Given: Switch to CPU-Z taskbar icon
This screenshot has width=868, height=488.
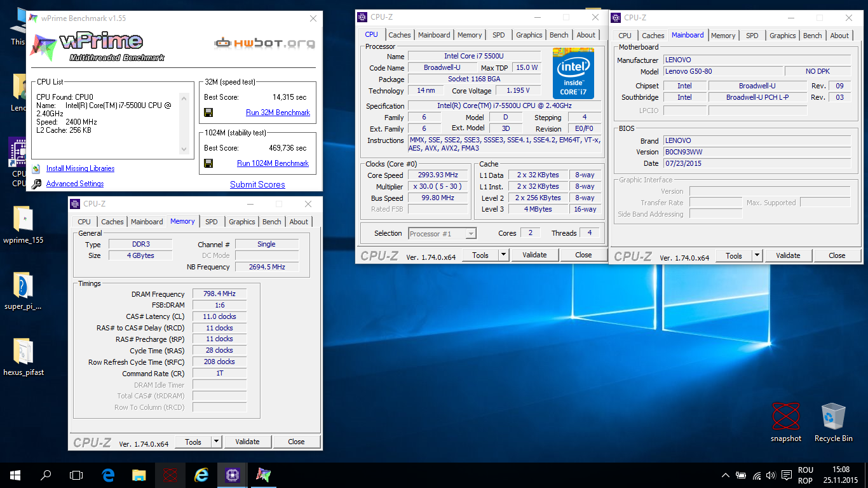Looking at the screenshot, I should [232, 475].
